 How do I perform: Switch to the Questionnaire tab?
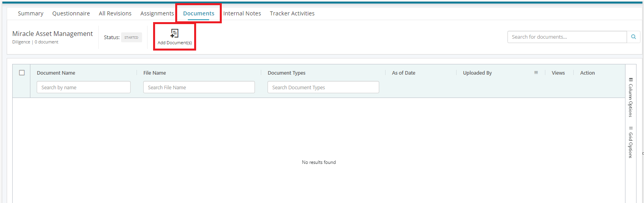point(71,13)
